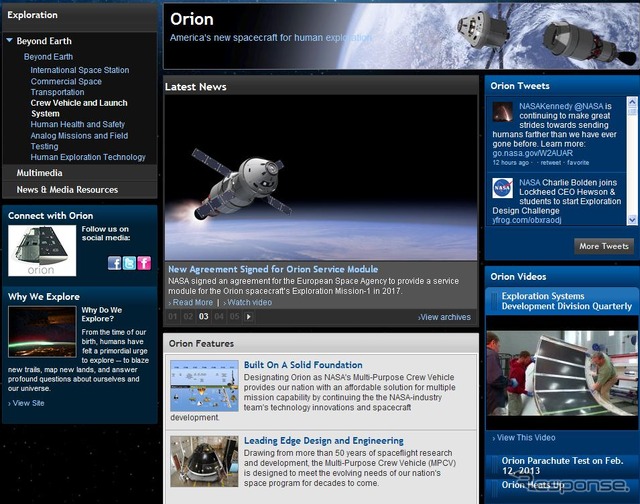Viewport: 640px width, 504px height.
Task: Open the Beyond Earth sub-link
Action: 48,57
